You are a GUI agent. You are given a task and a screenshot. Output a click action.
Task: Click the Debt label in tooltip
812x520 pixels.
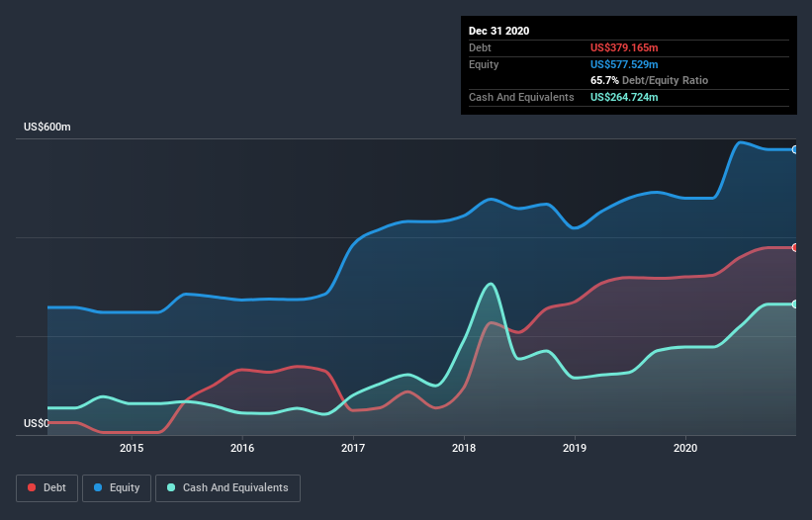click(480, 47)
